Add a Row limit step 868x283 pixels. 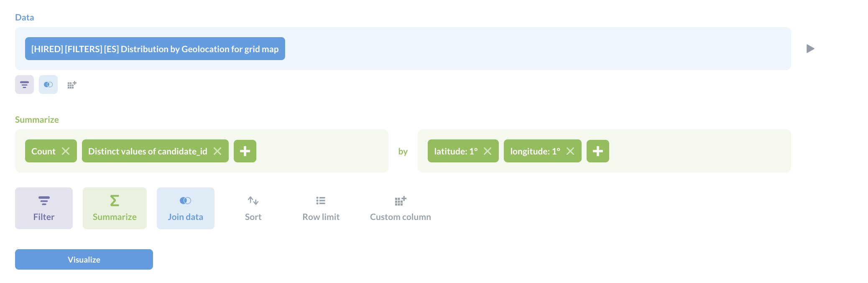coord(321,208)
